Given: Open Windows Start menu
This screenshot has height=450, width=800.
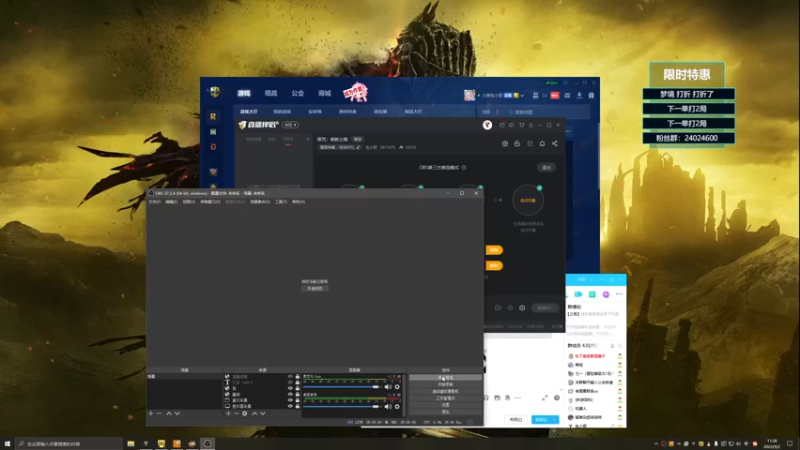Looking at the screenshot, I should tap(7, 443).
